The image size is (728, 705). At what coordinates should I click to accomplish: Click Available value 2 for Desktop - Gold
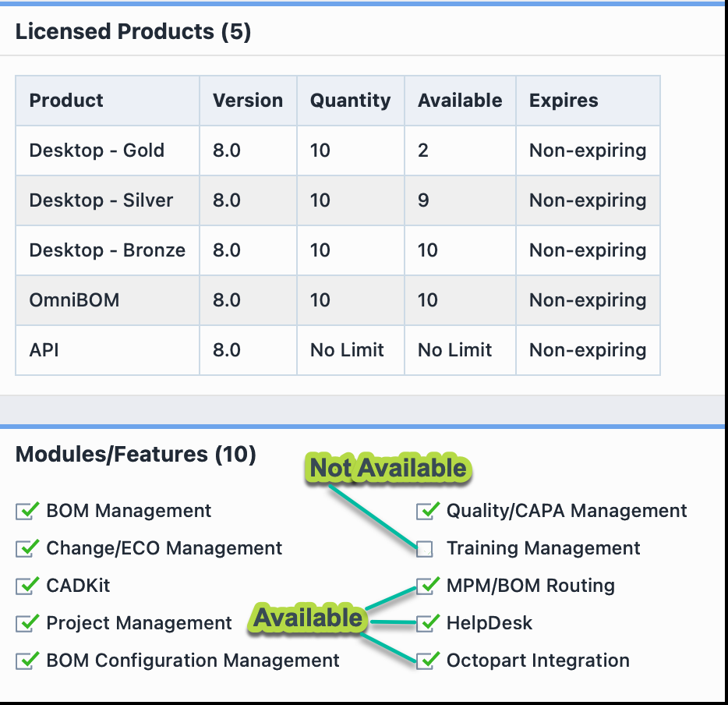[x=461, y=151]
